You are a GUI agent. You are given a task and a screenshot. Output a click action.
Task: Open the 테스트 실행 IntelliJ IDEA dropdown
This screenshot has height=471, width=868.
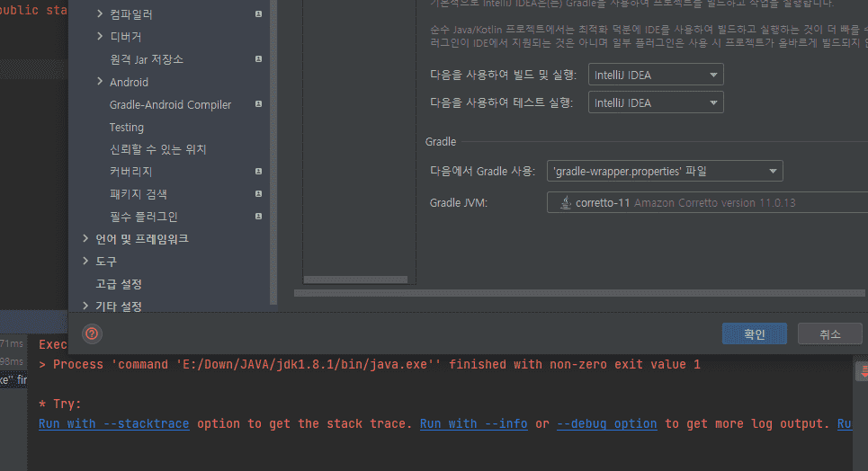coord(656,102)
